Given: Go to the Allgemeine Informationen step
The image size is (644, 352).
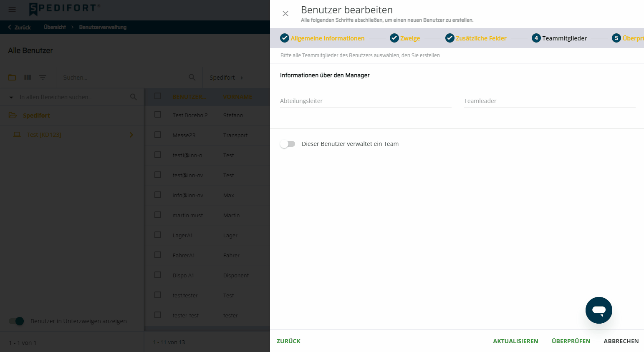Looking at the screenshot, I should (x=328, y=38).
